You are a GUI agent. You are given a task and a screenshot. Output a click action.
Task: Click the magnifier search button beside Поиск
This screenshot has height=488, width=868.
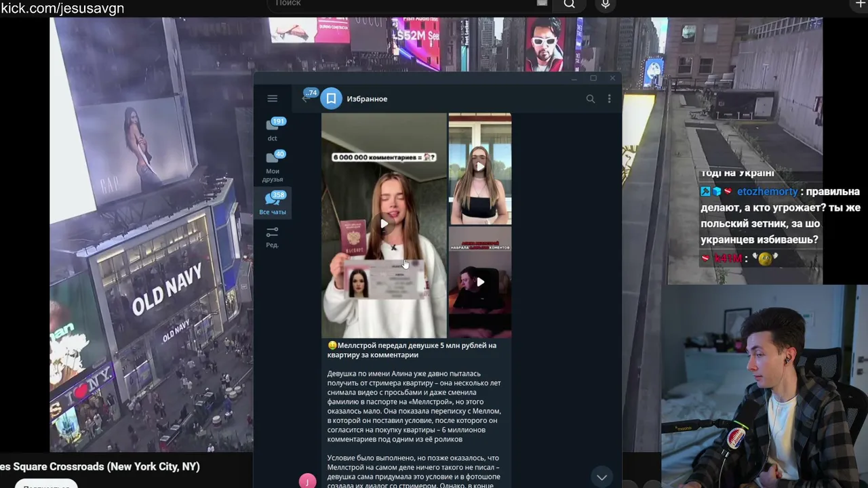(570, 4)
